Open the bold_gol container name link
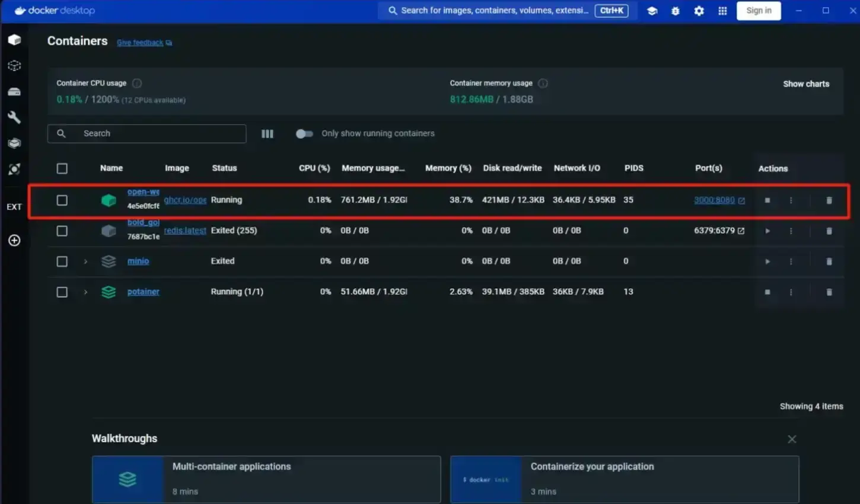The image size is (860, 504). (143, 222)
